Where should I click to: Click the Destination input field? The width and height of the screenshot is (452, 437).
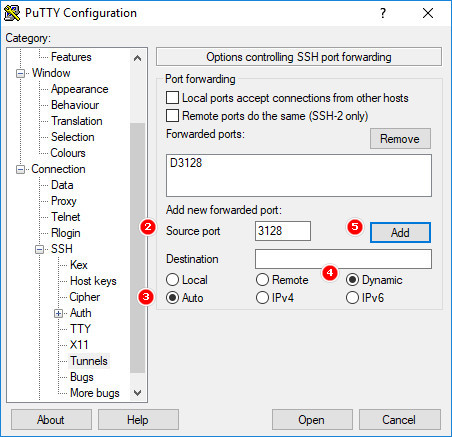coord(343,259)
